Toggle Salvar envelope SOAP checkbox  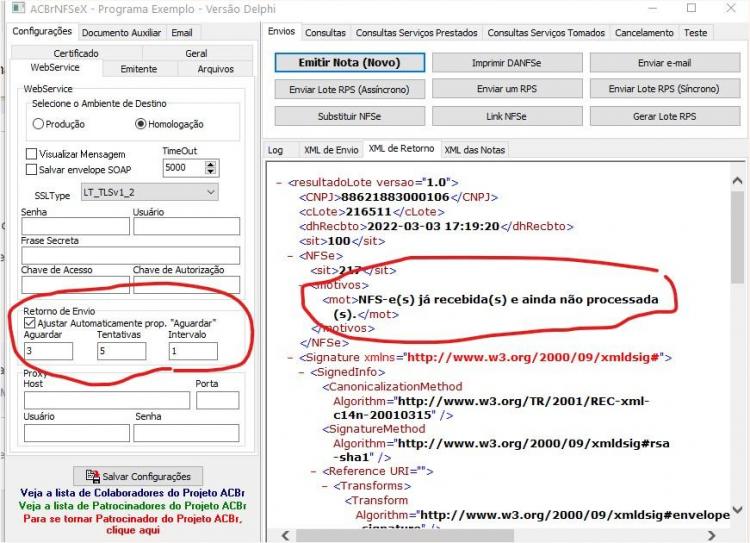(31, 169)
